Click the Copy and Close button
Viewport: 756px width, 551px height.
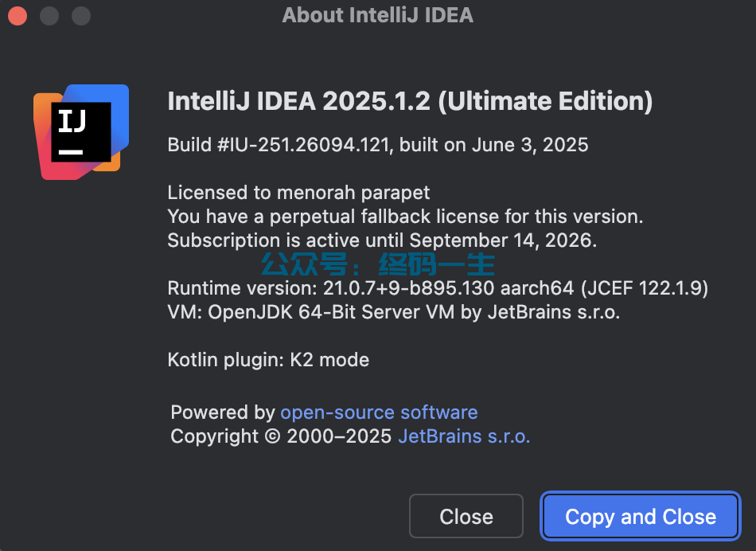click(x=641, y=516)
